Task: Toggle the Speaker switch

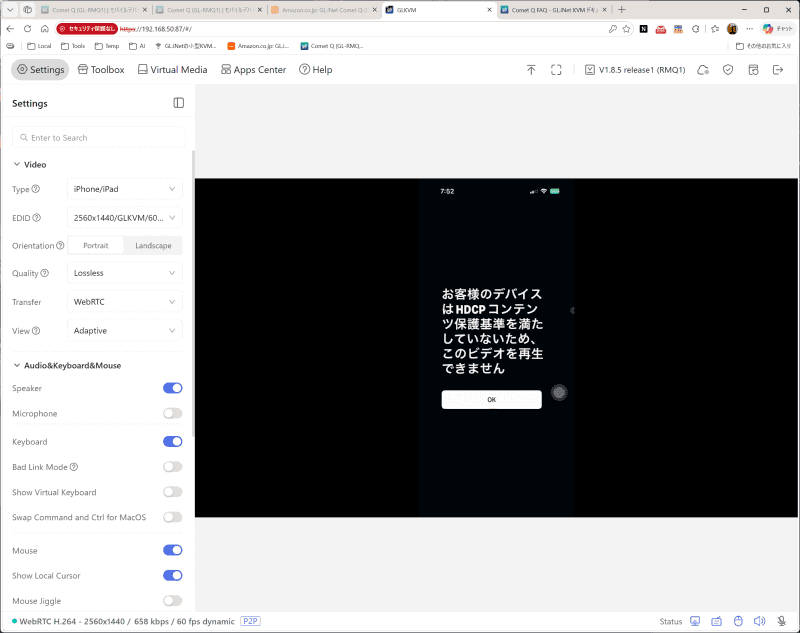Action: pyautogui.click(x=172, y=388)
